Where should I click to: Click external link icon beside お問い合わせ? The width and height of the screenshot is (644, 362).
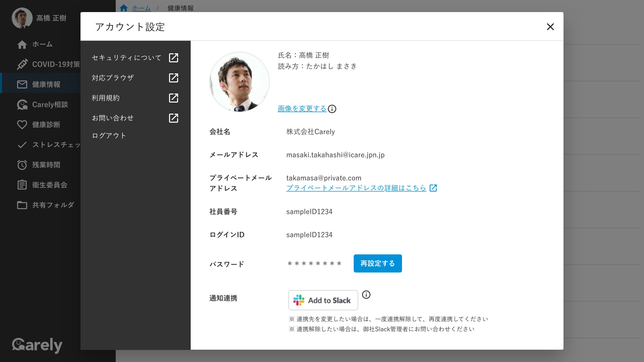pos(174,118)
